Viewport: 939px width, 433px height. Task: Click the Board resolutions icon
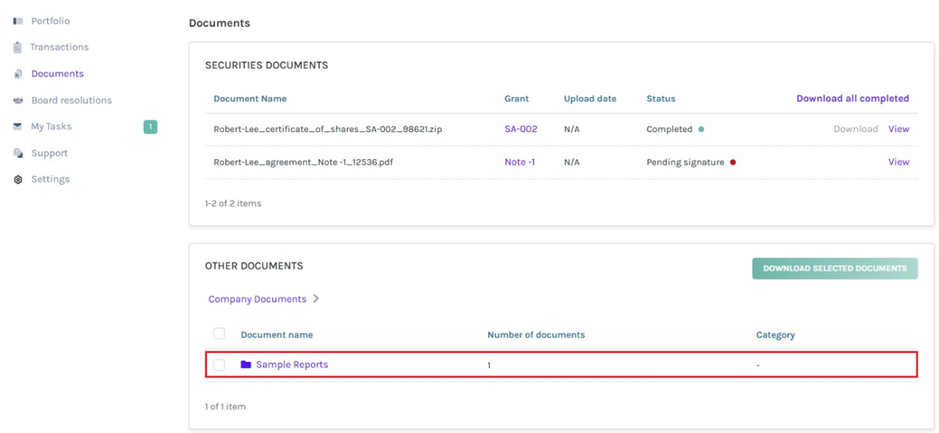pyautogui.click(x=18, y=101)
